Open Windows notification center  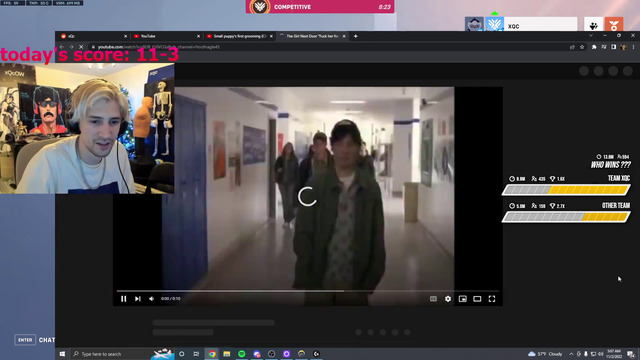631,354
